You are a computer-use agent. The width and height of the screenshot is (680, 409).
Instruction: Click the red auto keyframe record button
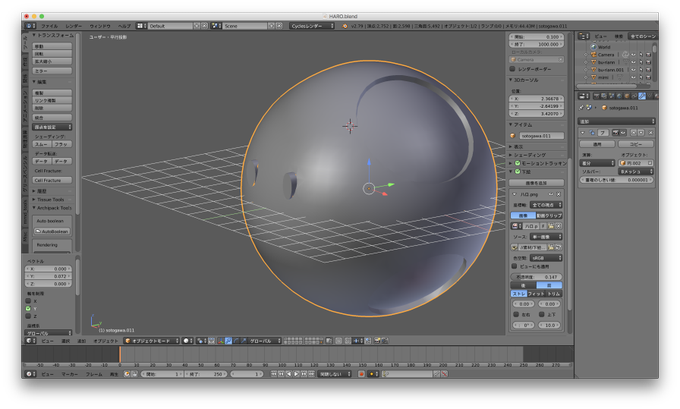click(361, 374)
